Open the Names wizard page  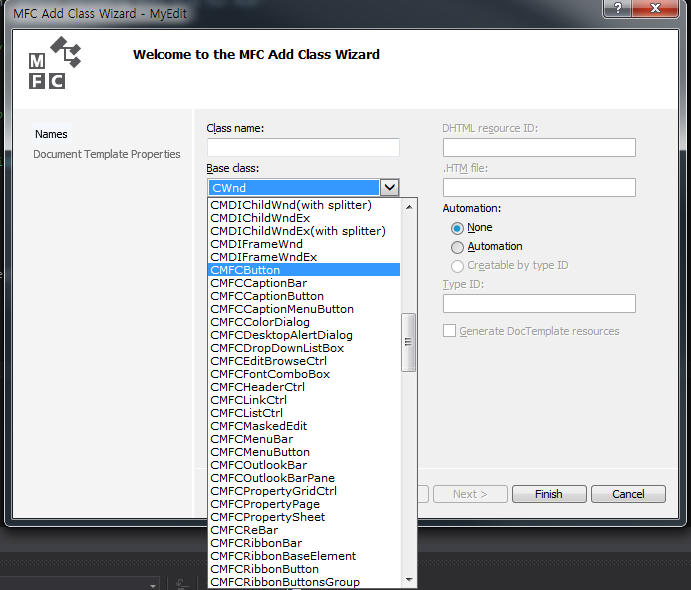[51, 134]
